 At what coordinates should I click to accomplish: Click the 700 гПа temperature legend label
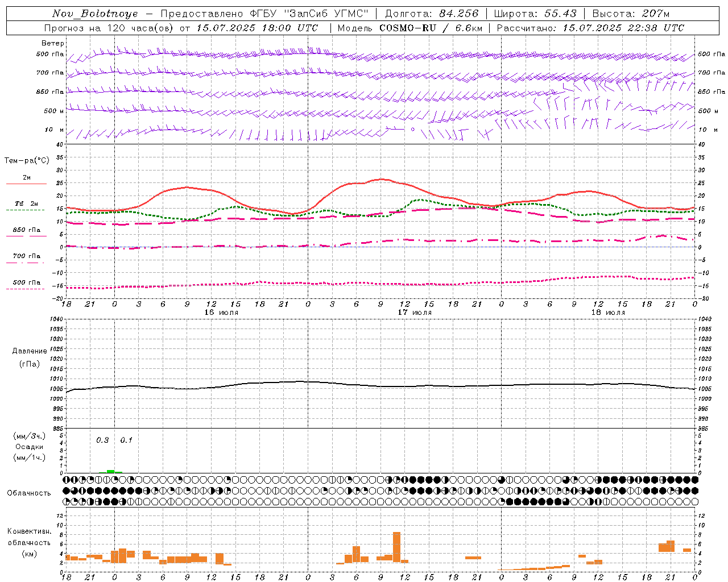[x=27, y=256]
